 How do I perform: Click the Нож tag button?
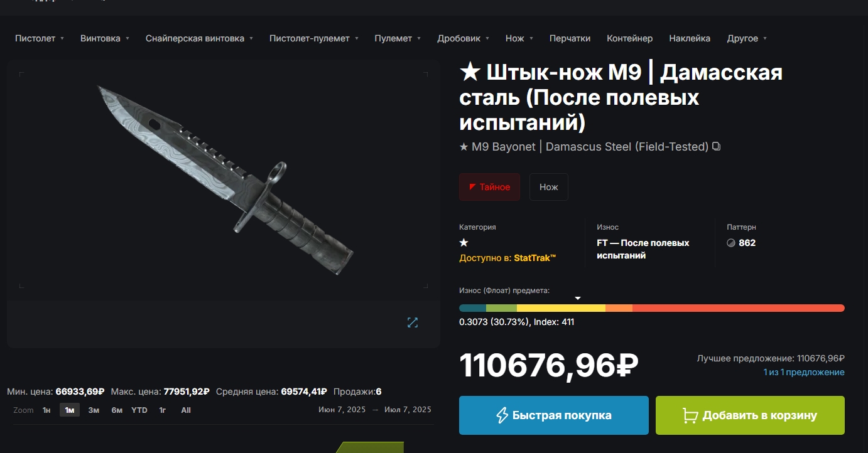point(549,187)
